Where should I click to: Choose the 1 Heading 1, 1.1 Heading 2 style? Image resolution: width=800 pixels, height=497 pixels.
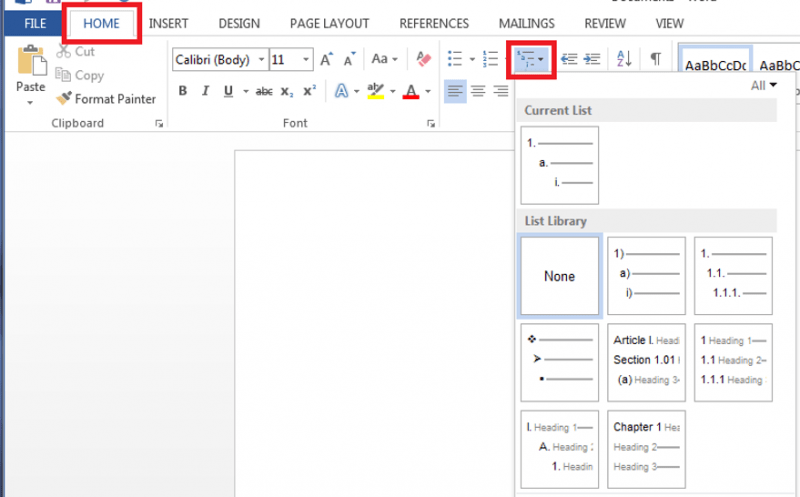[733, 363]
